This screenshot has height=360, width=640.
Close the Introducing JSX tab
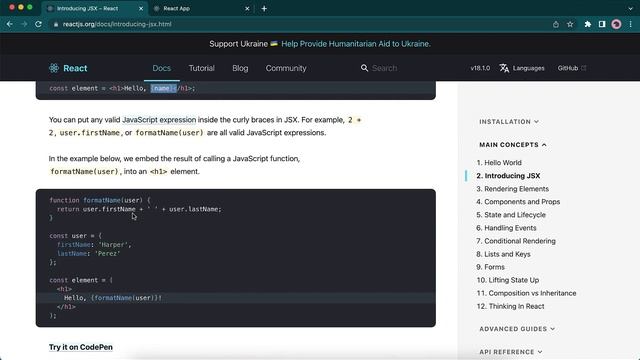click(141, 8)
